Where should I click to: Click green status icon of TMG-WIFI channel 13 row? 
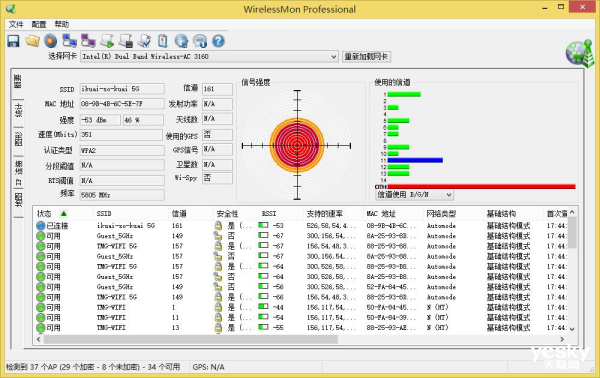point(41,328)
